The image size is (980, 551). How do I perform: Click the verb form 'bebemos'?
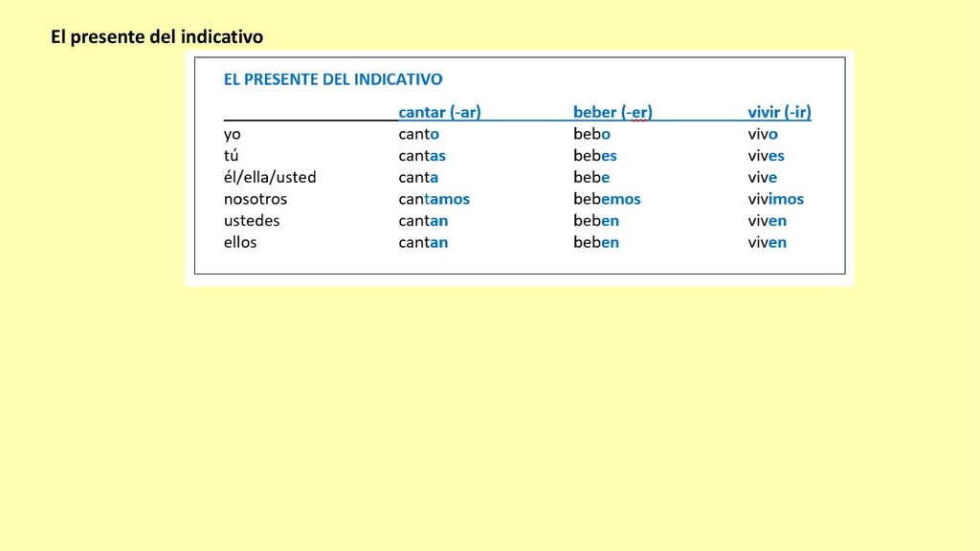(x=607, y=199)
